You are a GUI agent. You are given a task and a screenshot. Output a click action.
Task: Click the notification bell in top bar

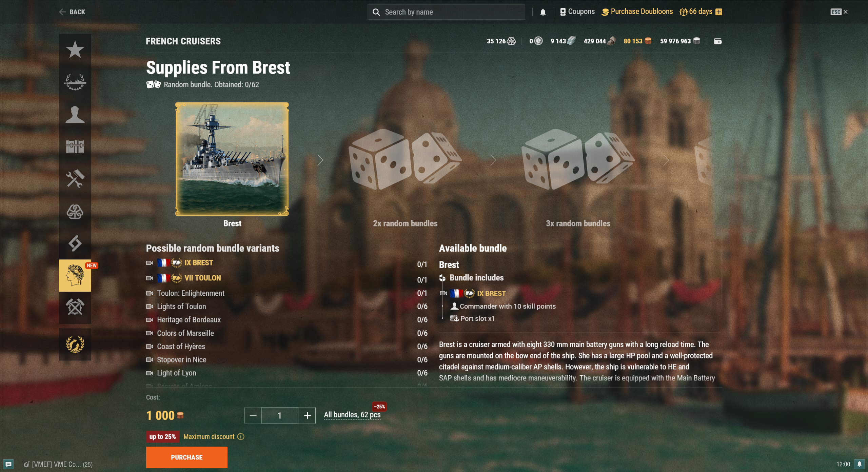pos(543,12)
